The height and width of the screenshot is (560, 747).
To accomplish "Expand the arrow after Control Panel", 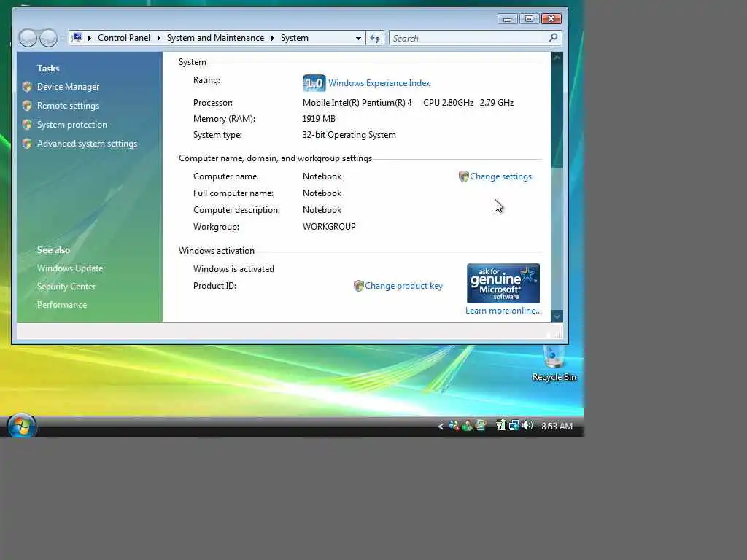I will (158, 38).
